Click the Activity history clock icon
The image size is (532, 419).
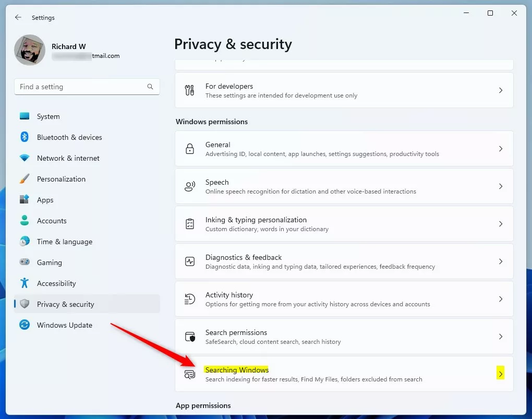190,299
